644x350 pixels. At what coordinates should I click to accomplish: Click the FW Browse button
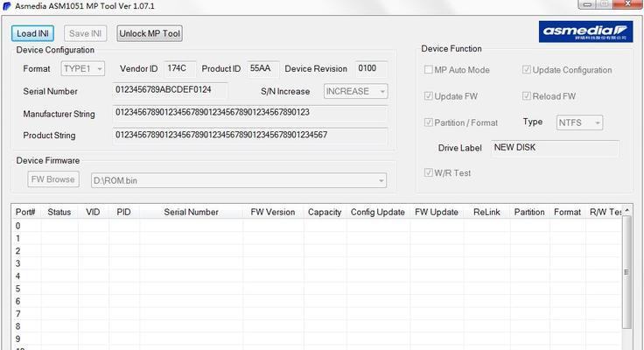coord(53,179)
